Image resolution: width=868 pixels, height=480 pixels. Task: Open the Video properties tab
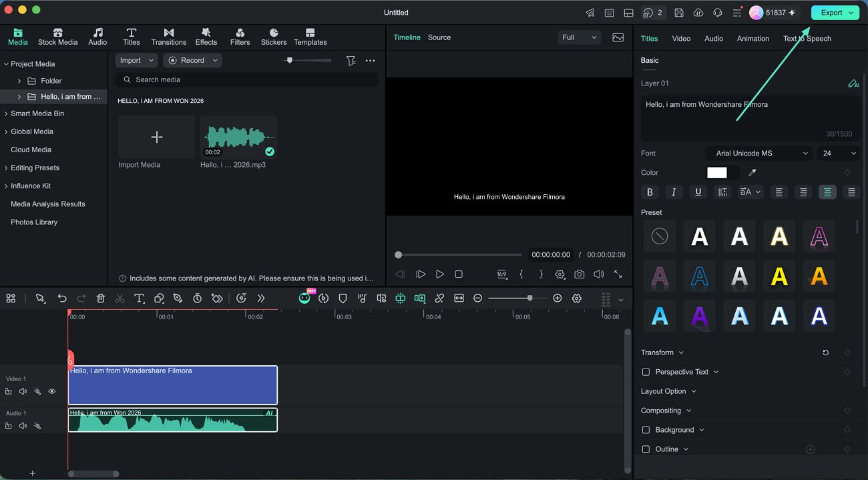click(681, 39)
